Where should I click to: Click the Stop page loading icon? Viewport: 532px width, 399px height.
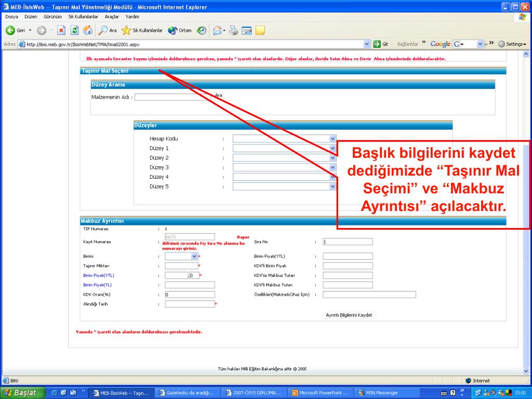[61, 30]
